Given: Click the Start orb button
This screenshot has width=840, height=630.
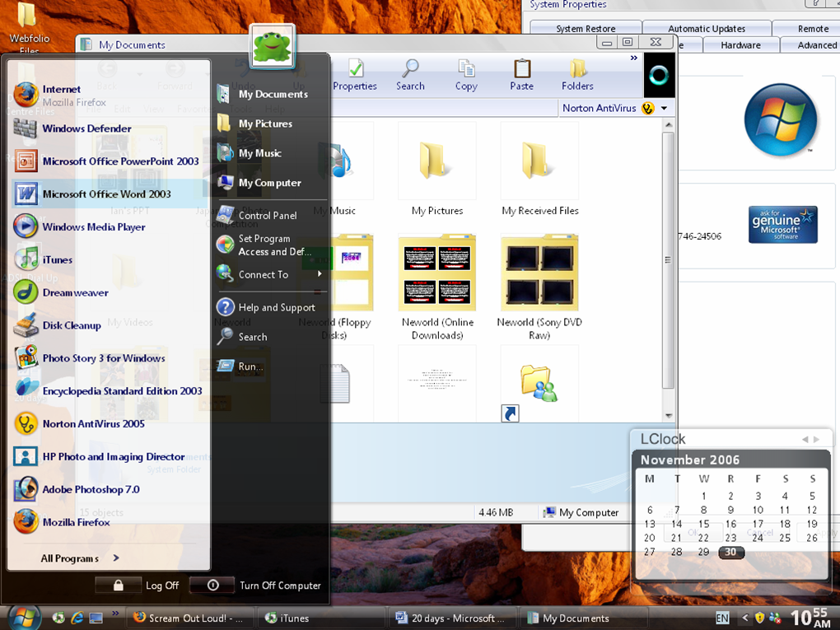Looking at the screenshot, I should pos(24,618).
